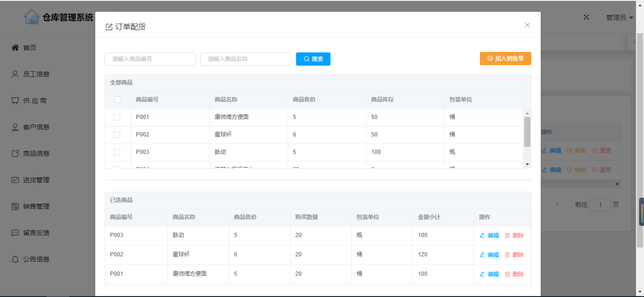Edit the selected P002 星球杯 row
The height and width of the screenshot is (297, 644).
[x=489, y=255]
